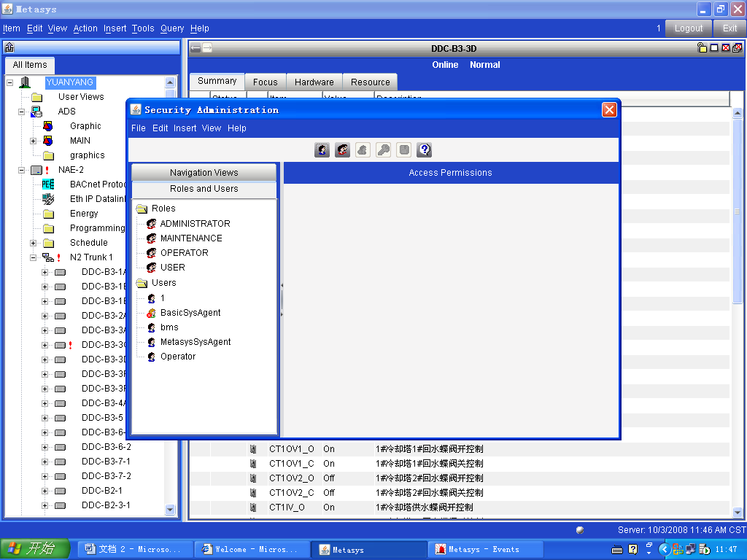The height and width of the screenshot is (560, 747).
Task: Click the up-arrow icon above All Items tab
Action: [9, 48]
